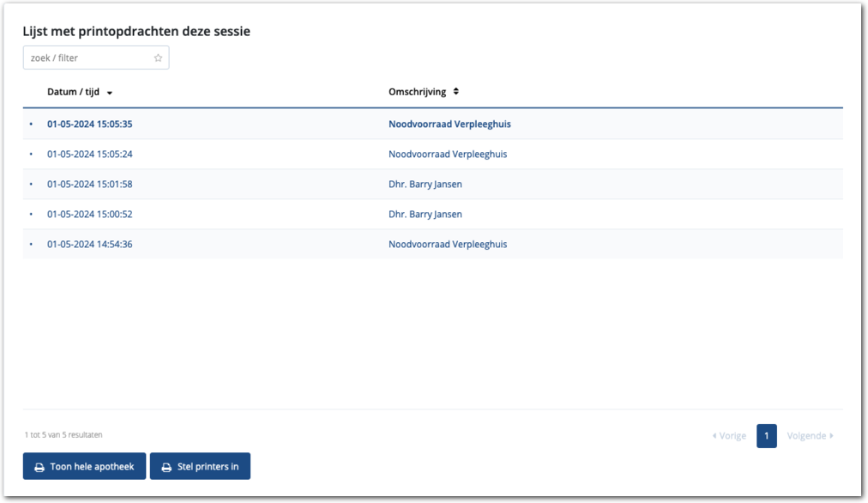Go to page 1 in pagination
The image size is (868, 503).
[x=766, y=436]
